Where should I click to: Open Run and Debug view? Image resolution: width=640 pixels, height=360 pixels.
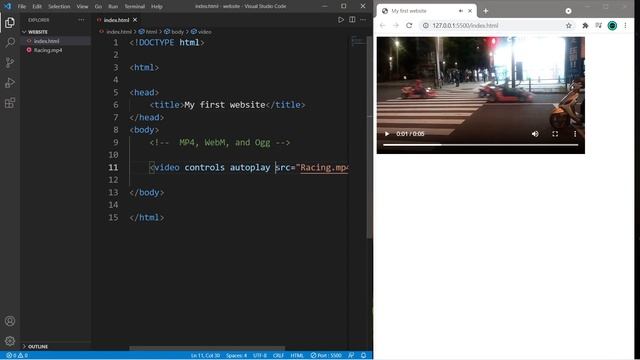[10, 83]
